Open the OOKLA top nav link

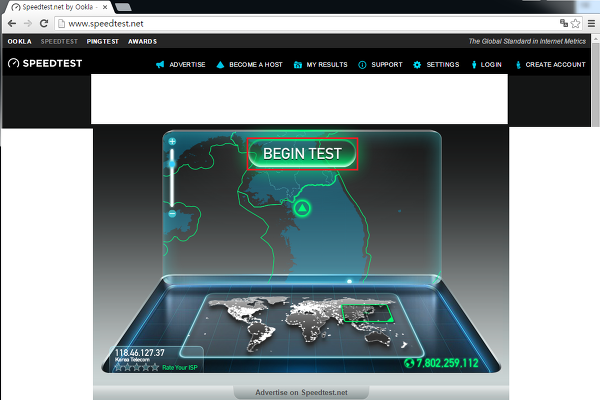point(20,41)
